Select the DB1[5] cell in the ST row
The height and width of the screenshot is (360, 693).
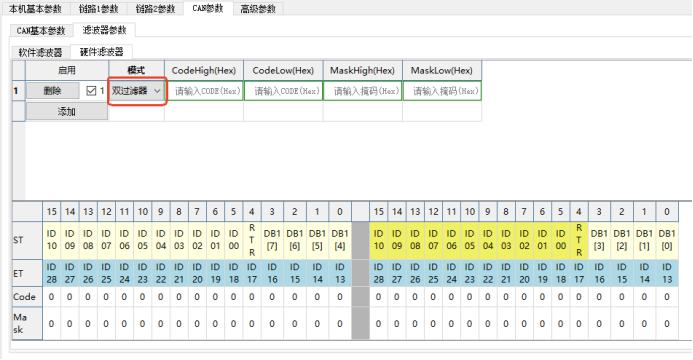click(317, 240)
